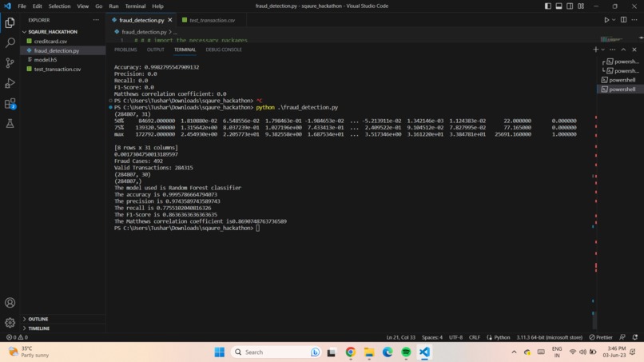Click the taskbar Search box

276,352
